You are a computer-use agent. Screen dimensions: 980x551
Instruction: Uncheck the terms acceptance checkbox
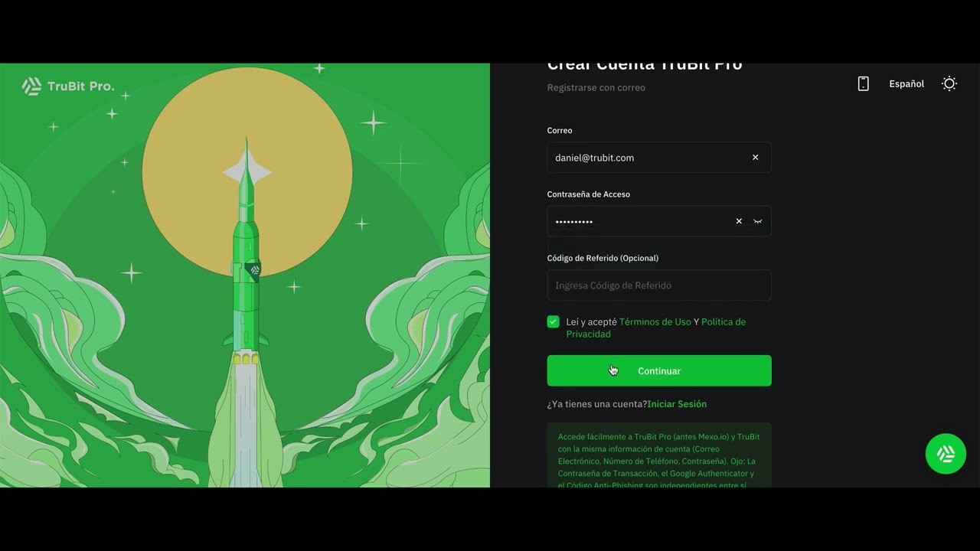point(554,322)
